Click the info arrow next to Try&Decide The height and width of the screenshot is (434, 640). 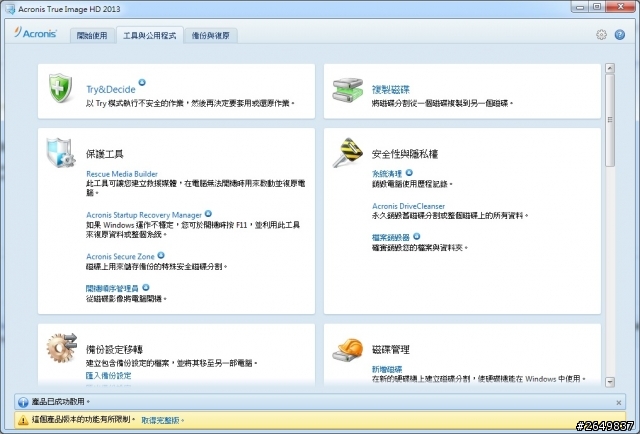tap(142, 82)
